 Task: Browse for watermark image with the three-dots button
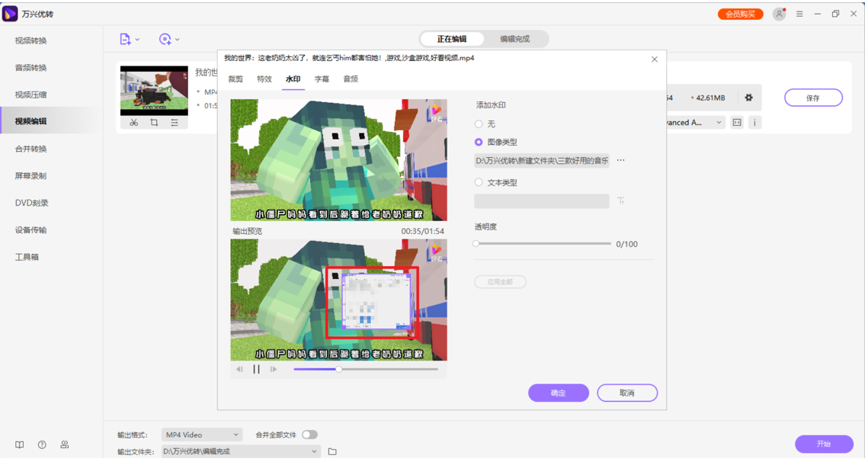[620, 161]
